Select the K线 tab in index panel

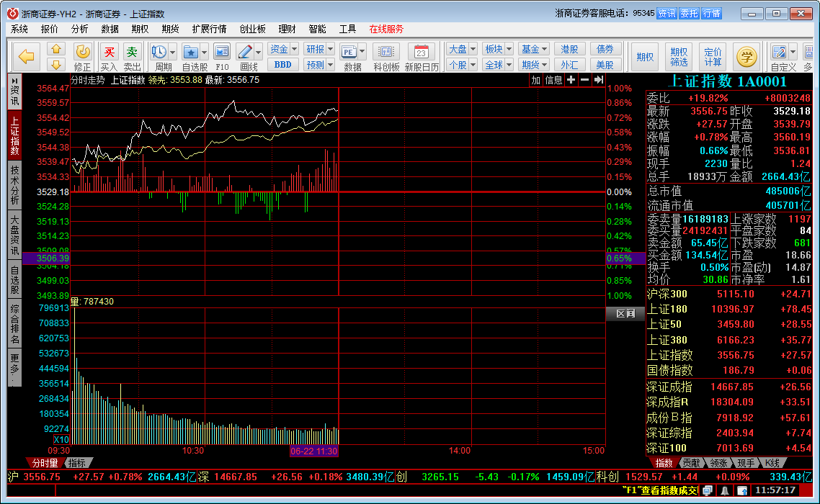pos(772,463)
